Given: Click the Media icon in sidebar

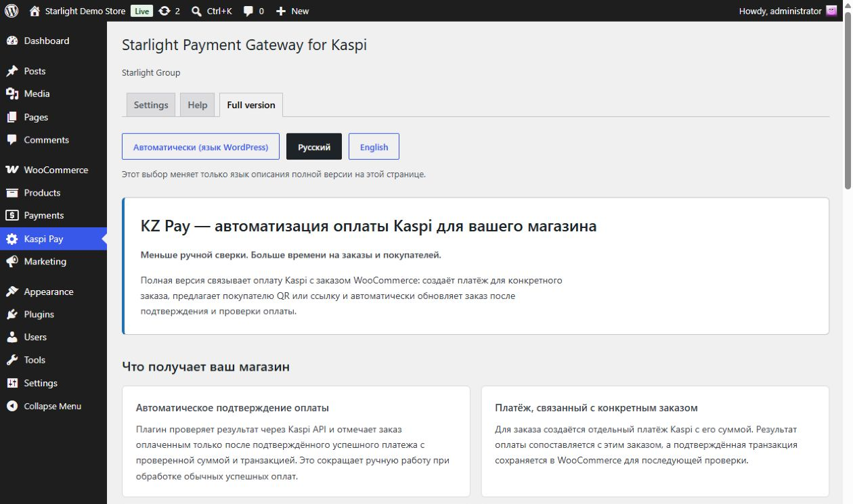Looking at the screenshot, I should point(12,93).
